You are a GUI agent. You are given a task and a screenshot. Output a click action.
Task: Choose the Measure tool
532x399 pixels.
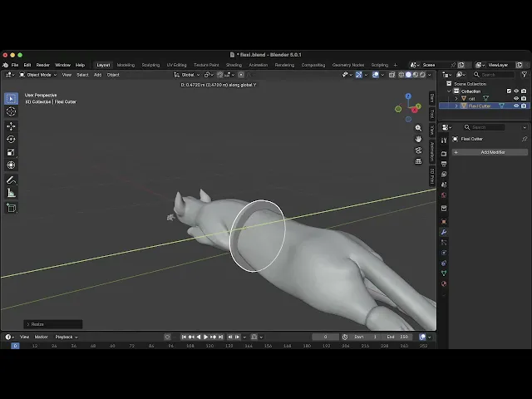point(11,193)
